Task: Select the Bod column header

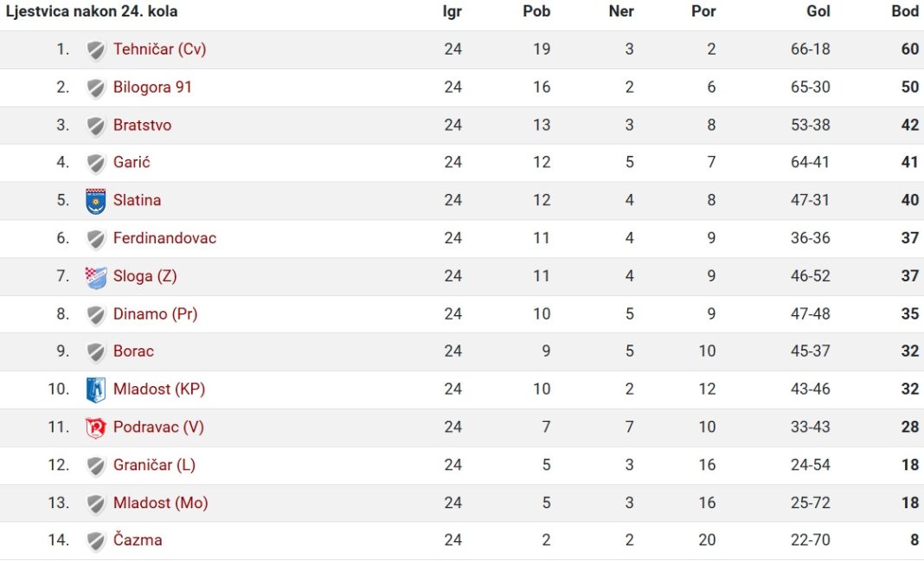Action: [905, 11]
